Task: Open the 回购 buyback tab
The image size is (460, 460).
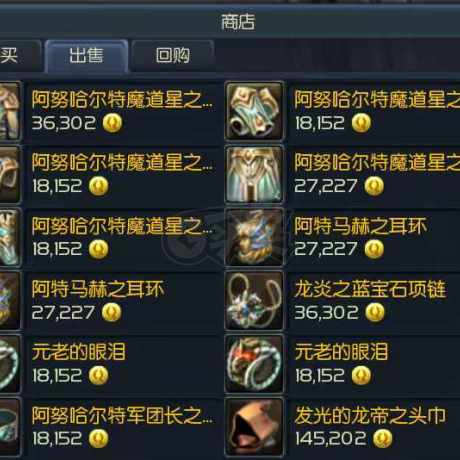Action: pos(173,56)
